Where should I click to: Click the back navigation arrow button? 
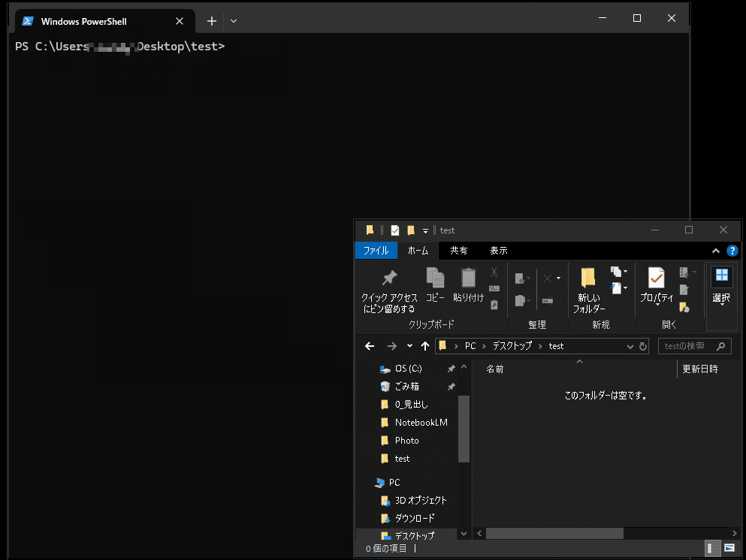368,346
